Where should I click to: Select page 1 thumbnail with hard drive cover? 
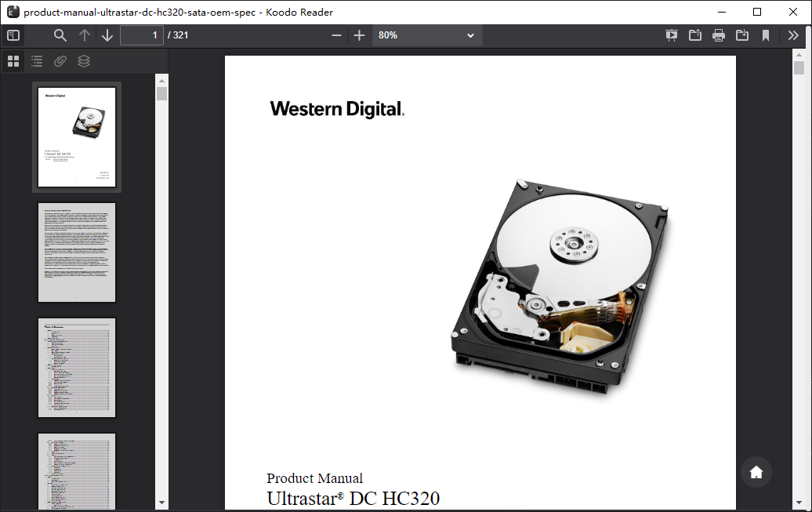[77, 136]
